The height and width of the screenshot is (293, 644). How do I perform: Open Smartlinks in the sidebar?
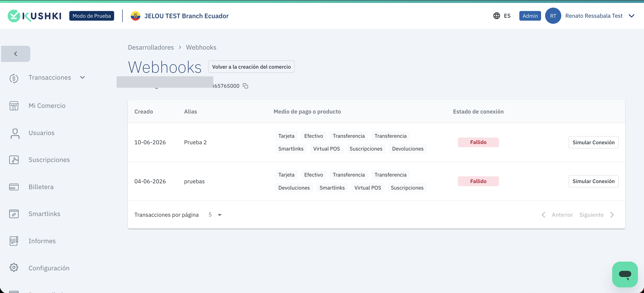(44, 214)
